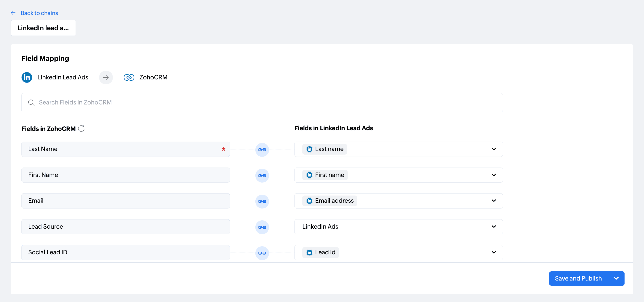This screenshot has height=302, width=644.
Task: Click the link icon for Last Name mapping
Action: 262,149
